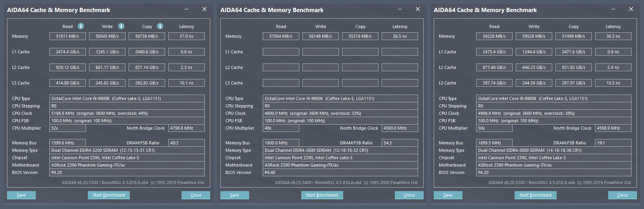Select the 59528 MB/s memory write value
The height and width of the screenshot is (209, 644).
[534, 36]
